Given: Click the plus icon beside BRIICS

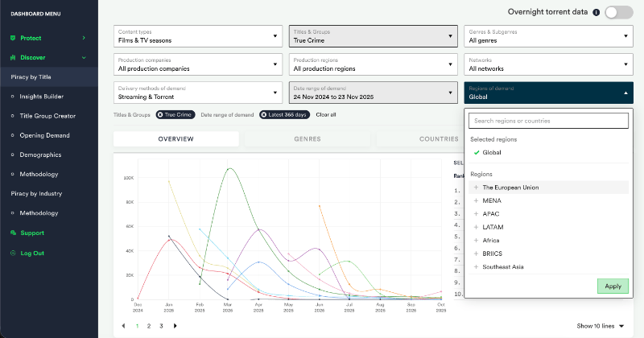Looking at the screenshot, I should tap(476, 253).
